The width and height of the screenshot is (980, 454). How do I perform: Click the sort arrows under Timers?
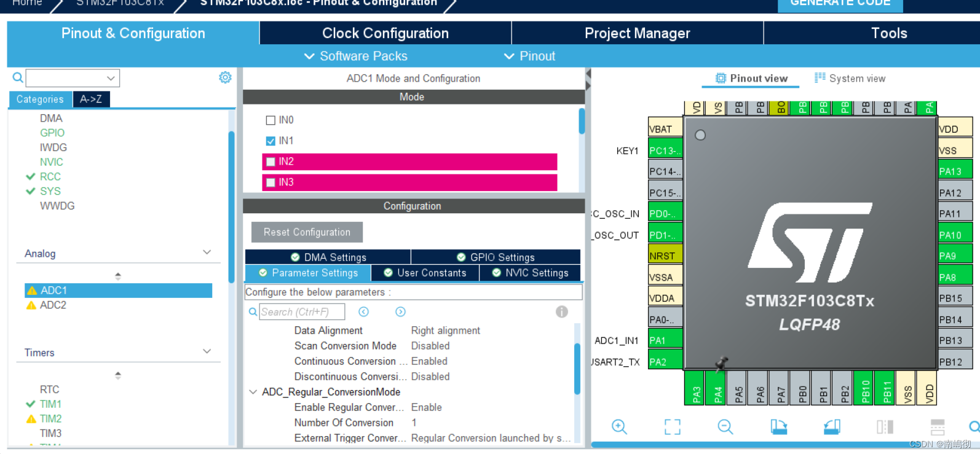click(118, 375)
